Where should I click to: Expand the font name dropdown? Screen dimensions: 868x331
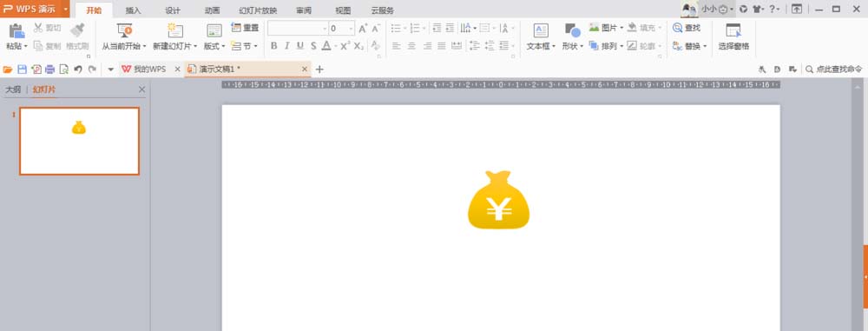[325, 29]
